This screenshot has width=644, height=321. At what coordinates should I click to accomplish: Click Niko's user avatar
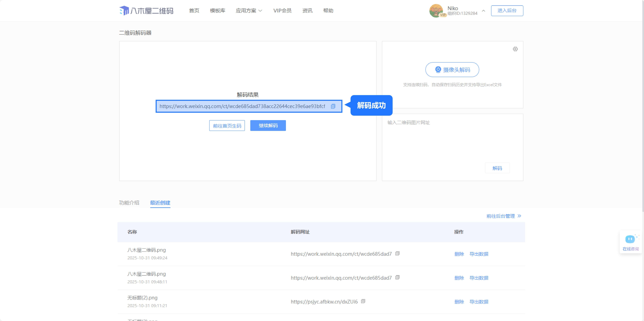point(436,10)
